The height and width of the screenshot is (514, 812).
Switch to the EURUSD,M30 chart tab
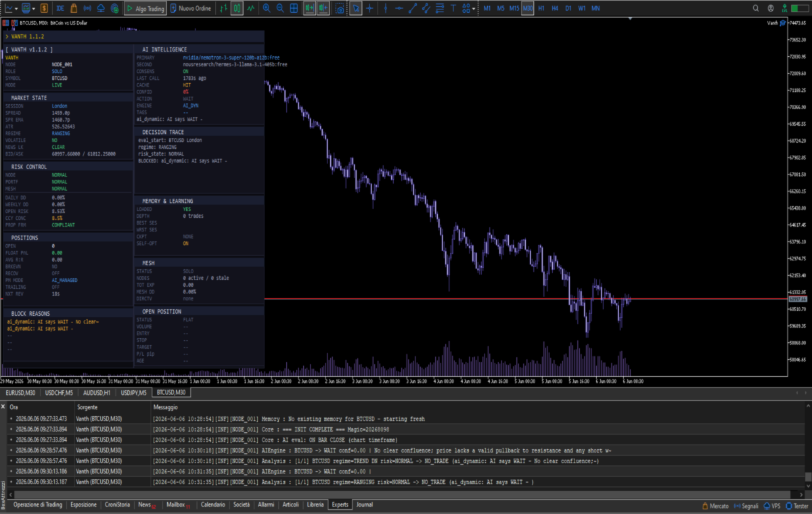pyautogui.click(x=20, y=392)
